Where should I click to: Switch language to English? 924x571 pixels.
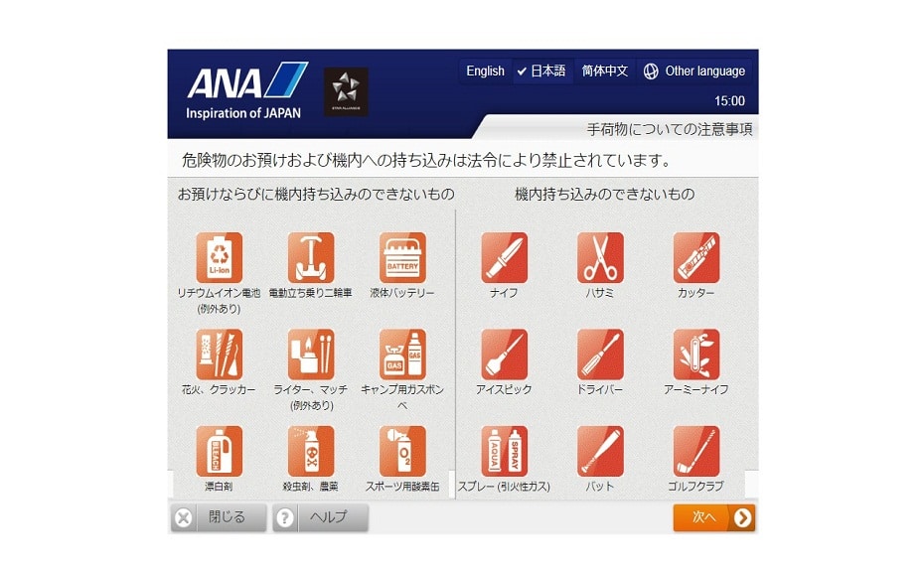pyautogui.click(x=485, y=71)
